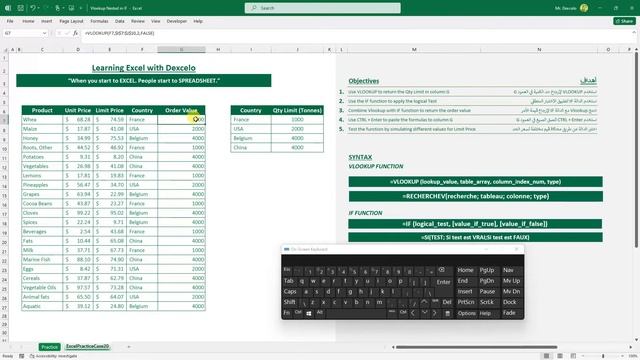Click the Share button
Screen dimensions: 640x360
pyautogui.click(x=624, y=21)
